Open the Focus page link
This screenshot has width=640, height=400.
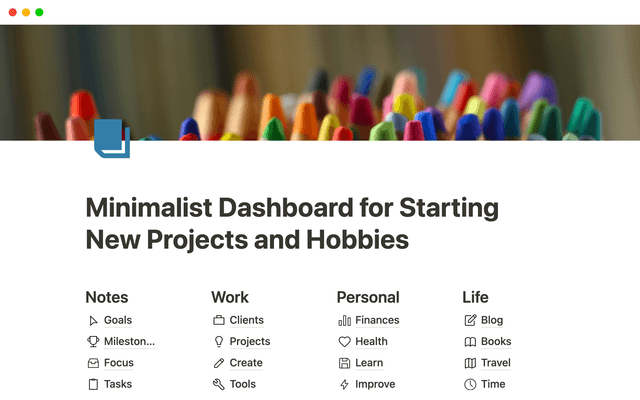[118, 363]
